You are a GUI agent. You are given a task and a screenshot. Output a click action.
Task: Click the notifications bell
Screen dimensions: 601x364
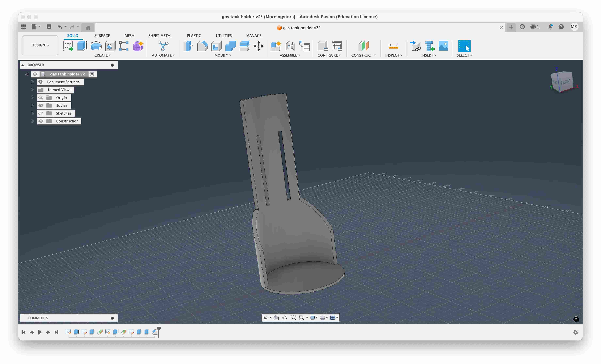tap(550, 27)
